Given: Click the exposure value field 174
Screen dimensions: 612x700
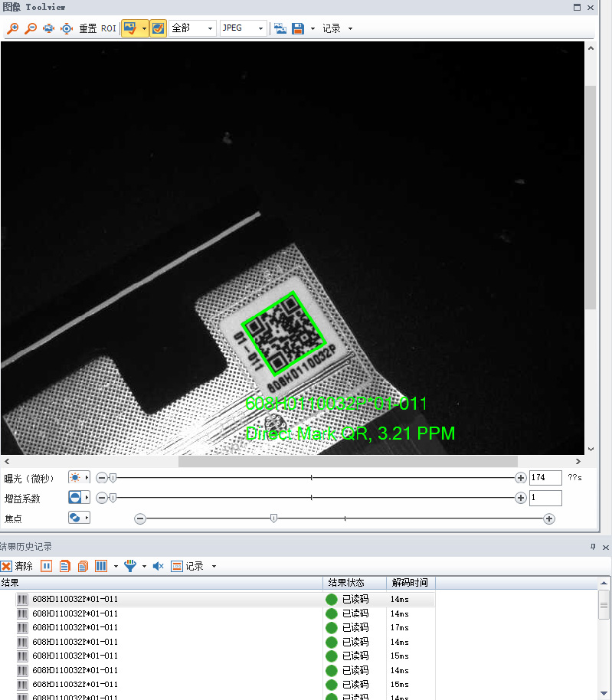Looking at the screenshot, I should (545, 478).
